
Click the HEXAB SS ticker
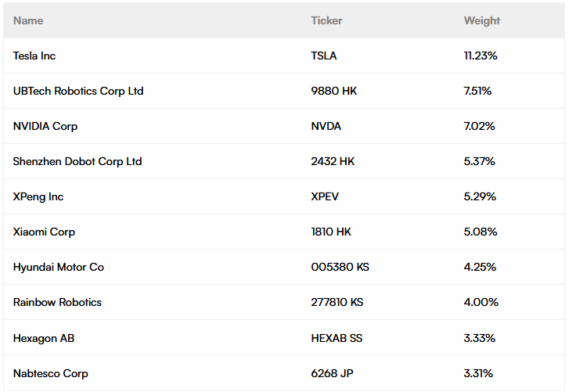[x=337, y=338]
